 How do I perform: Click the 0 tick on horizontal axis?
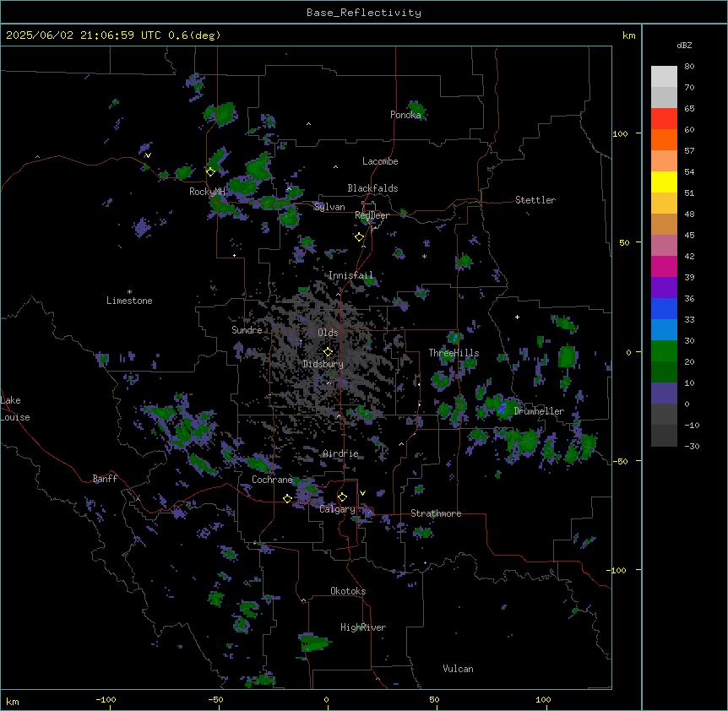pyautogui.click(x=326, y=699)
